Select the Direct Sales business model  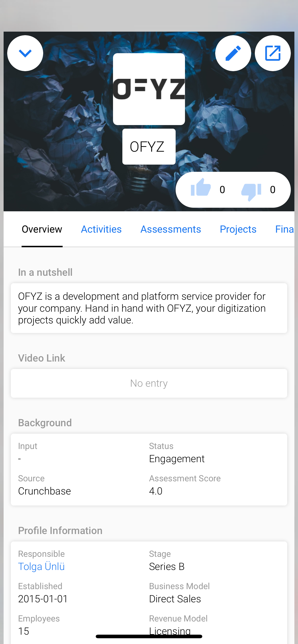[x=175, y=599]
